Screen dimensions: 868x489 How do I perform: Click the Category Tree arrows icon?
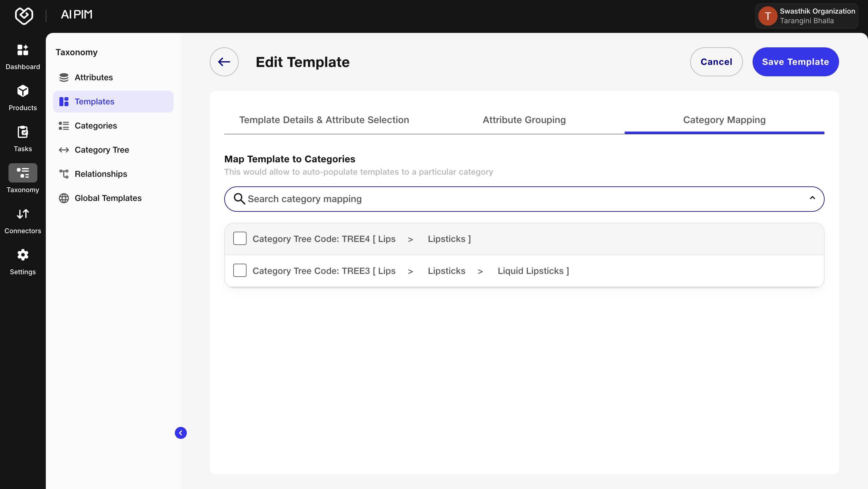click(x=64, y=150)
